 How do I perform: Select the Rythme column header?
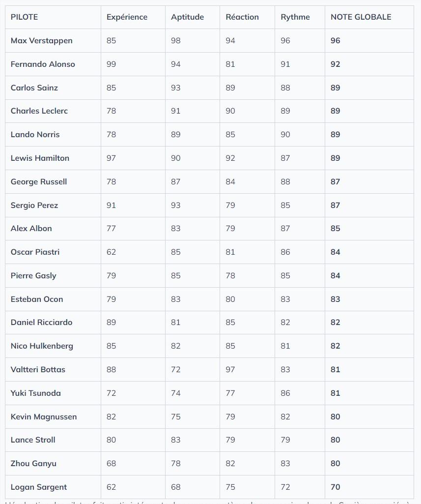pyautogui.click(x=295, y=17)
